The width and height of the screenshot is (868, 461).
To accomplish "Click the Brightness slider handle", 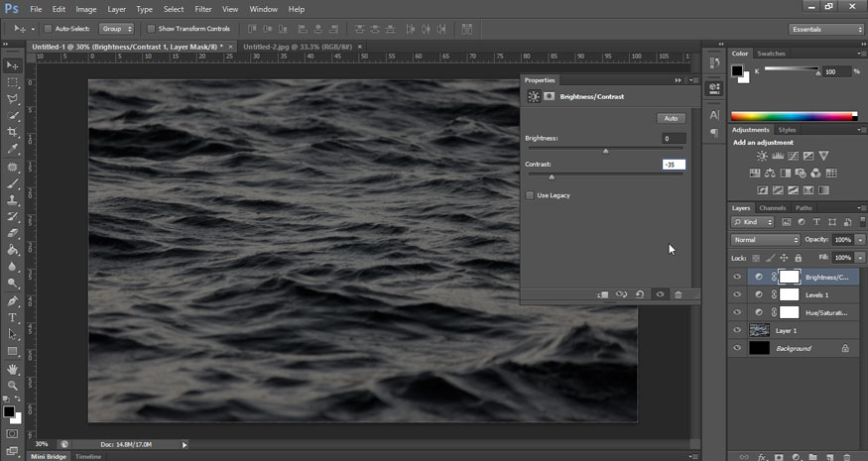I will (x=605, y=151).
